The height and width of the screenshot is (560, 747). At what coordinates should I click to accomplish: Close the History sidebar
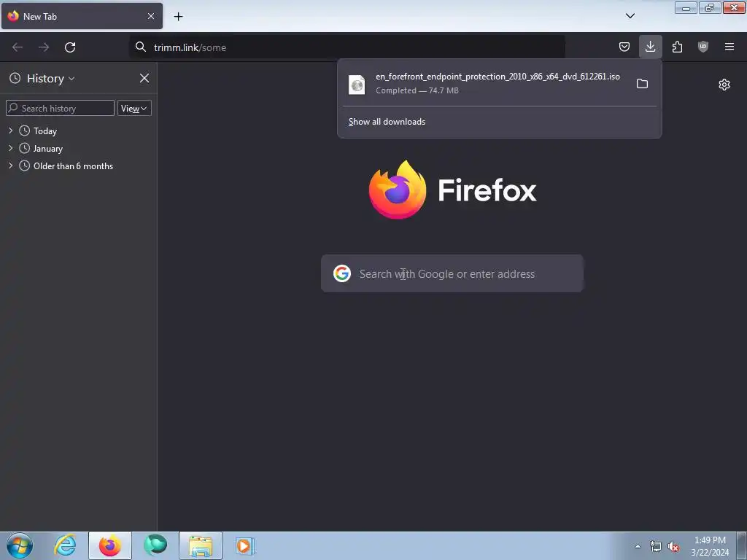tap(144, 78)
